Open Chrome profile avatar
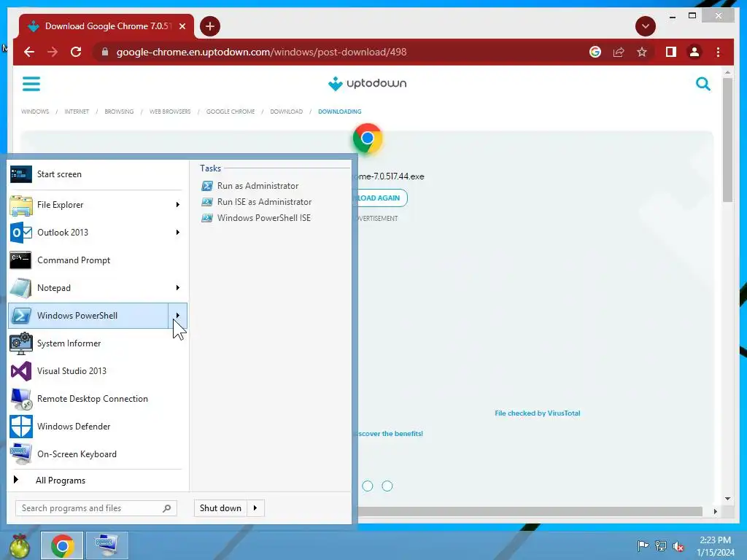Image resolution: width=747 pixels, height=560 pixels. click(694, 52)
